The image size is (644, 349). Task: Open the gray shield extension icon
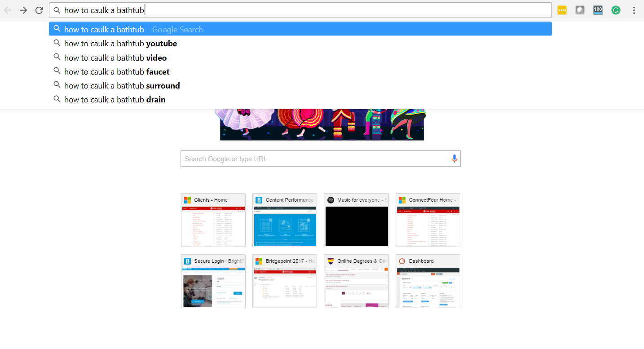[580, 10]
